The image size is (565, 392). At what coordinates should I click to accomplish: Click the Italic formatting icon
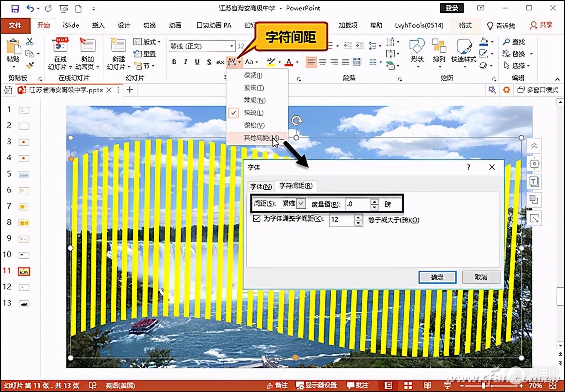[x=185, y=62]
